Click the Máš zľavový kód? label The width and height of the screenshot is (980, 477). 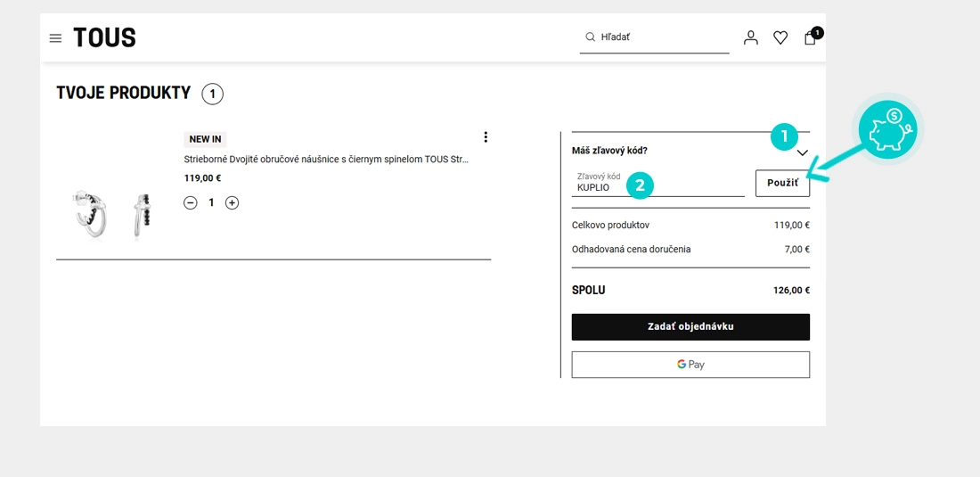pyautogui.click(x=609, y=151)
